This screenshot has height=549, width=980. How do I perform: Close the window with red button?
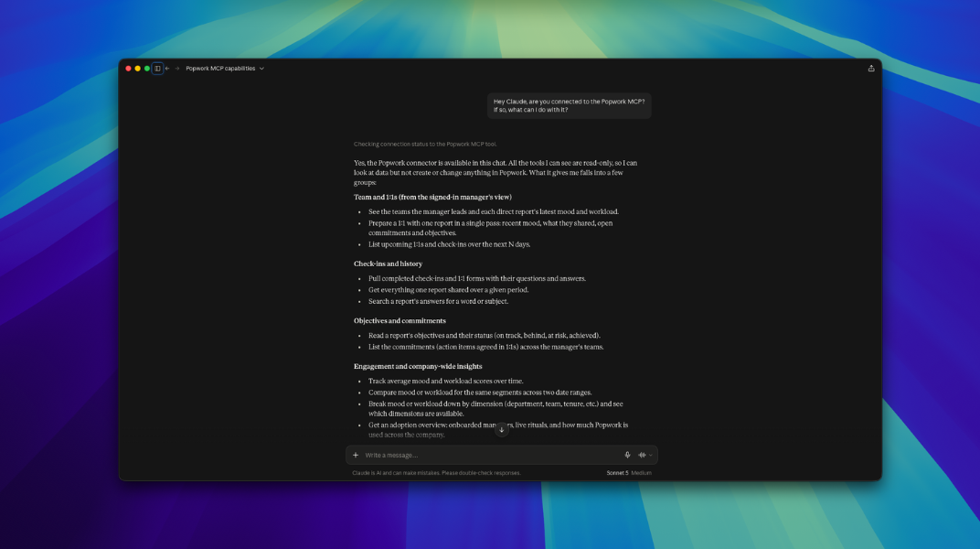(128, 68)
